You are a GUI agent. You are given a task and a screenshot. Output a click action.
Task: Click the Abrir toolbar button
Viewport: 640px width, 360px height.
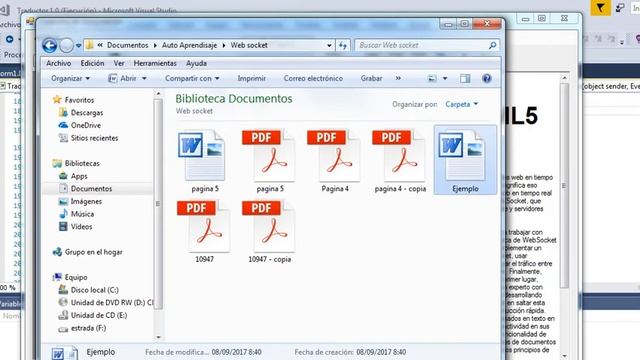click(122, 78)
